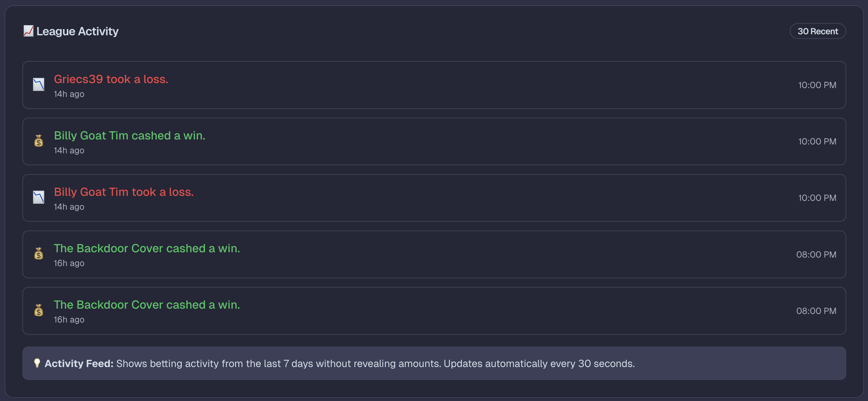This screenshot has height=401, width=868.
Task: Select the Billy Goat Tim cashed a win entry
Action: coord(130,136)
